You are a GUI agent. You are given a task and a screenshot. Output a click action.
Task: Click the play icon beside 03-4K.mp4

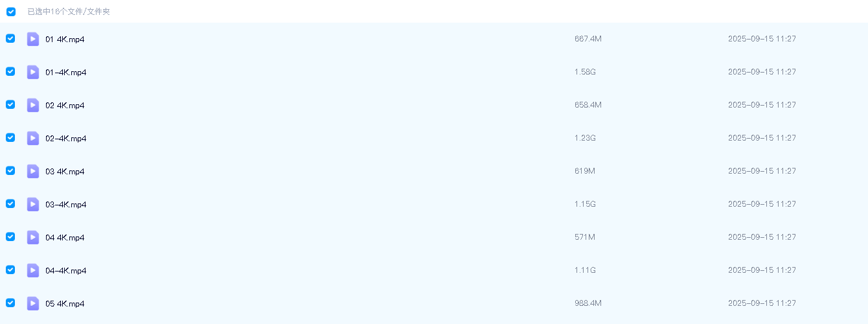tap(33, 204)
